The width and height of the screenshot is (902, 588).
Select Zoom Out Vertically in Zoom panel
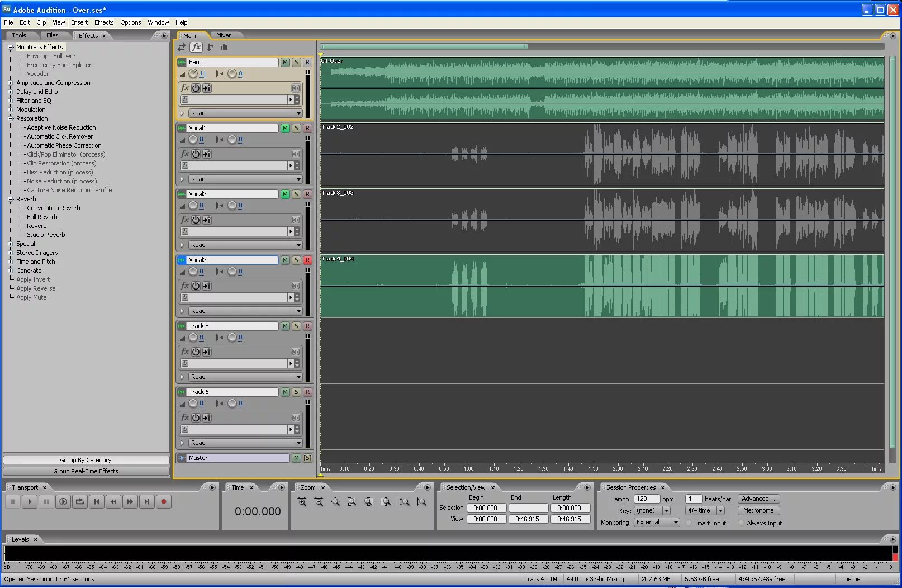tap(422, 502)
